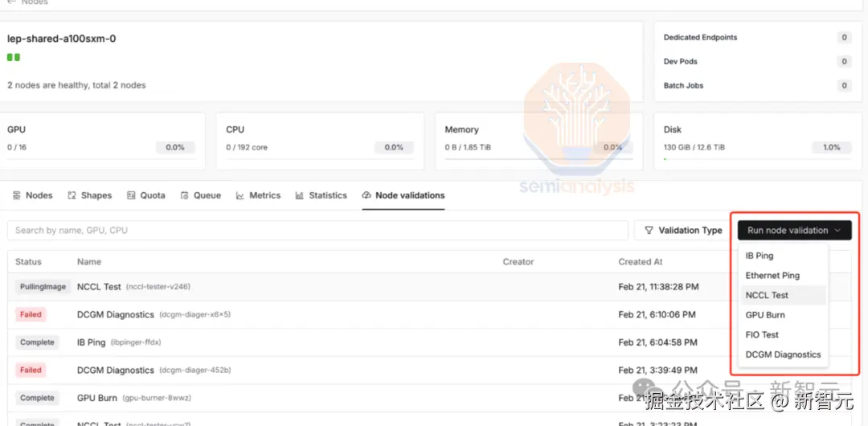Click the Disk usage progress bar
The height and width of the screenshot is (426, 868).
[757, 159]
